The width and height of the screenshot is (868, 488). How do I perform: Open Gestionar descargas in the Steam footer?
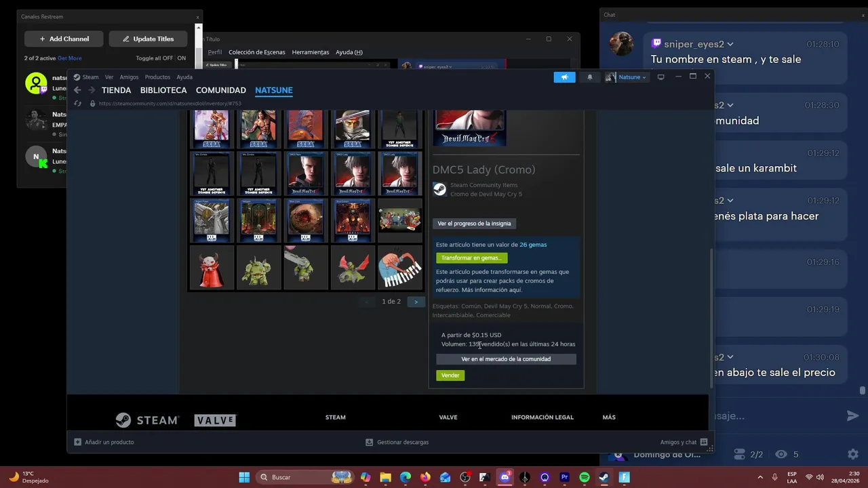397,442
